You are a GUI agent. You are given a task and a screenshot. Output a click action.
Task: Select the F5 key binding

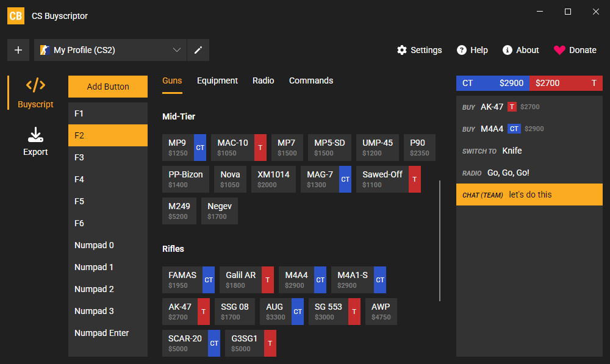[x=108, y=201]
